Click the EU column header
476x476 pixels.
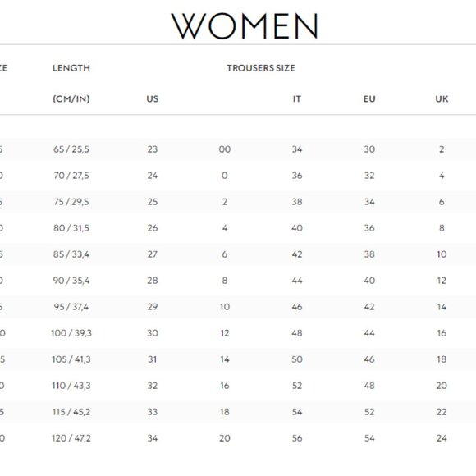[x=369, y=99]
